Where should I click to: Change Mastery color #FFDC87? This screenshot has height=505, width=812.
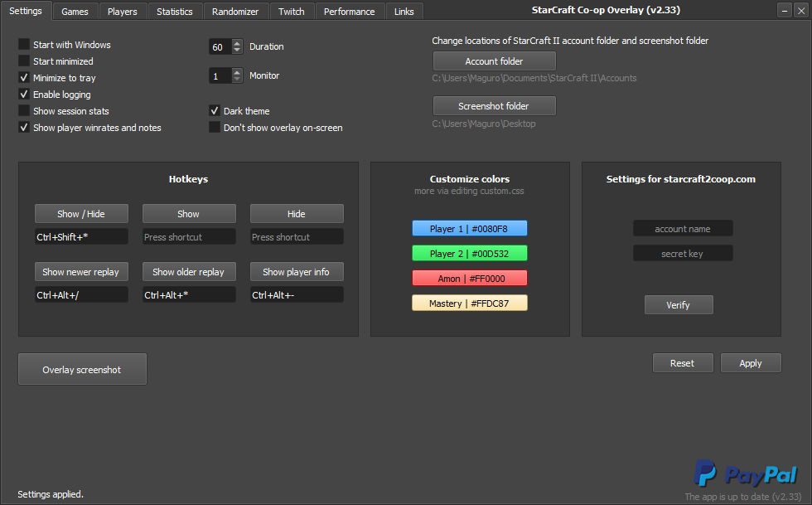(469, 303)
